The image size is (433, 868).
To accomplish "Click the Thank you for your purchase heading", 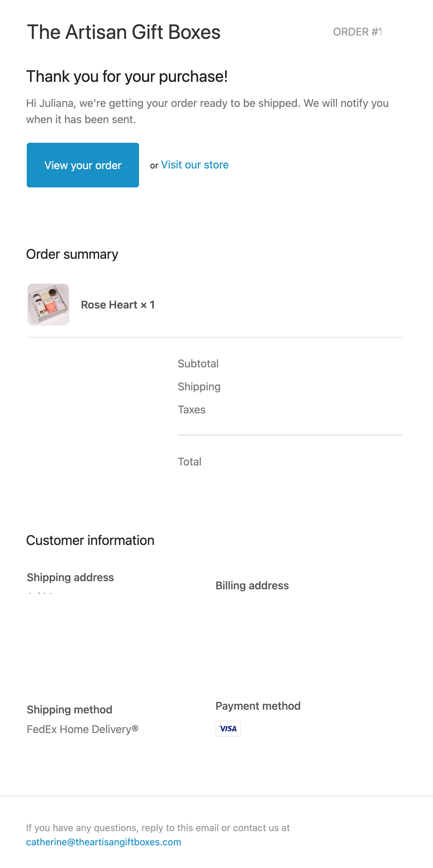I will pyautogui.click(x=127, y=76).
